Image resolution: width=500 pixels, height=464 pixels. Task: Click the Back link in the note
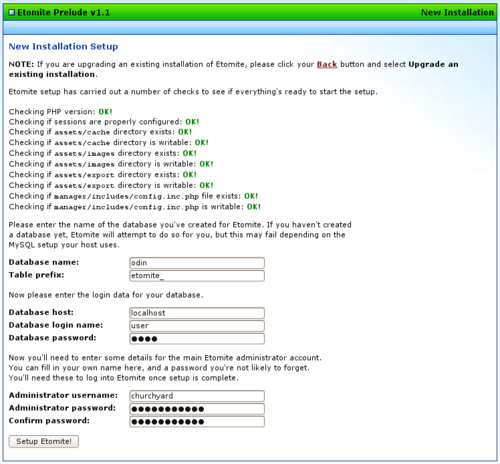coord(327,64)
